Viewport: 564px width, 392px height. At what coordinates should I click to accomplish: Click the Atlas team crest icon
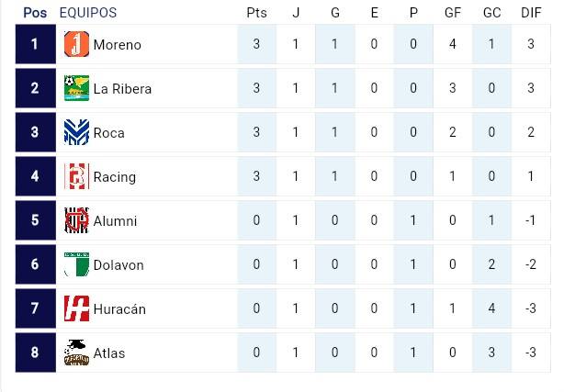tap(76, 353)
